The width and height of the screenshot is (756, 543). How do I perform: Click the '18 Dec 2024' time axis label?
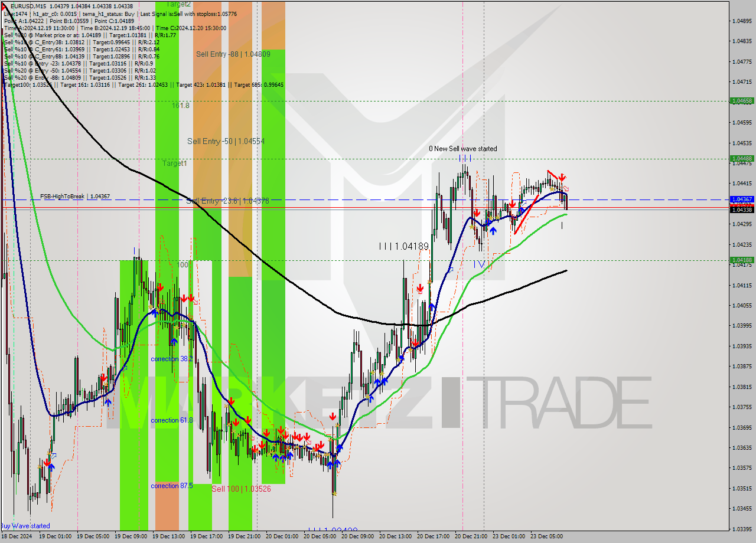point(17,537)
